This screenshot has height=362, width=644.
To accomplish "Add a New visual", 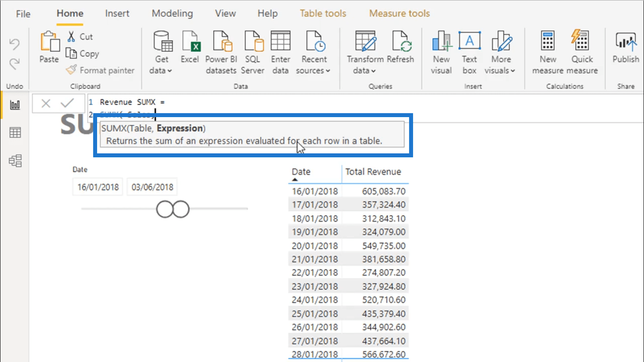I will [x=442, y=53].
